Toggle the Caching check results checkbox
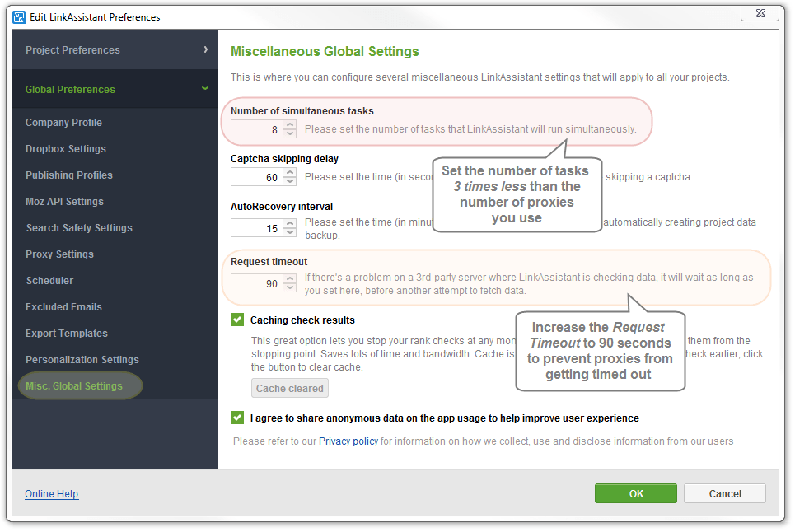 pos(237,320)
